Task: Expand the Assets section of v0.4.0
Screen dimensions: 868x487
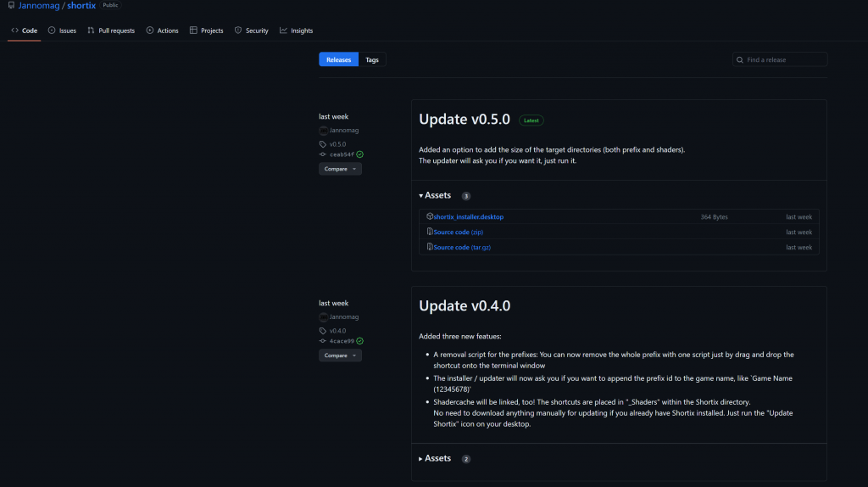Action: (x=435, y=458)
